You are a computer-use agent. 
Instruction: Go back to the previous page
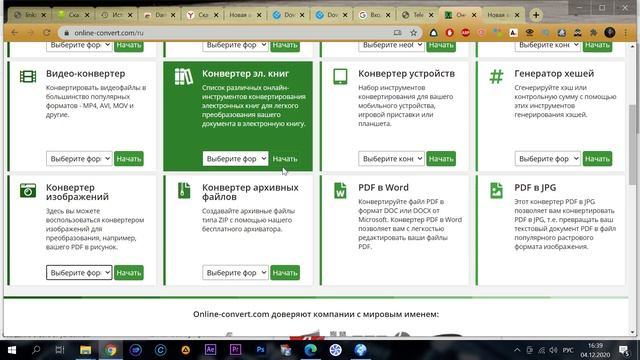[15, 33]
